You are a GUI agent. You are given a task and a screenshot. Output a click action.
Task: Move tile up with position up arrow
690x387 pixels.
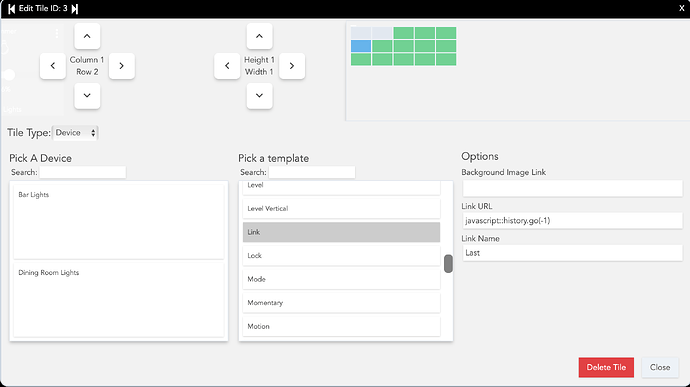(87, 36)
